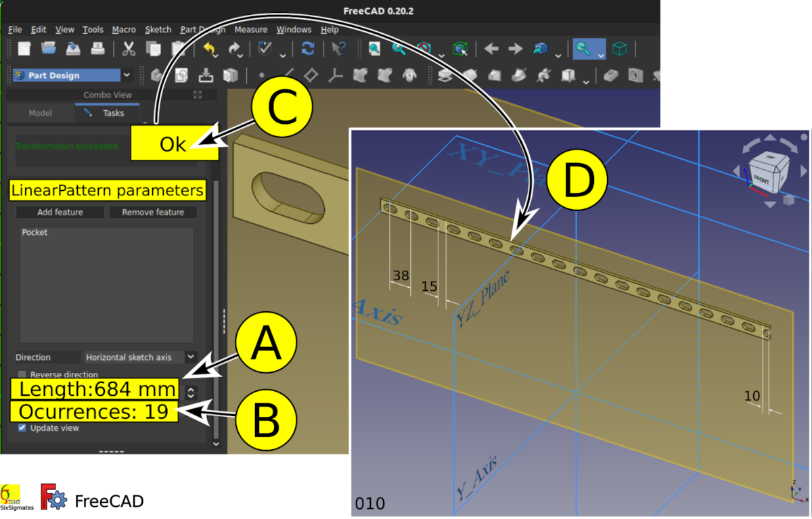Open the Part Design workbench selector
The height and width of the screenshot is (519, 812).
pos(72,75)
